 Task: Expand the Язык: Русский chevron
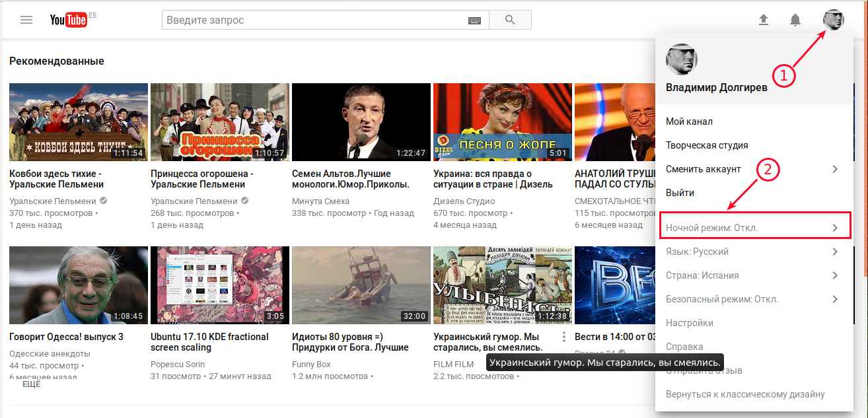coord(835,252)
